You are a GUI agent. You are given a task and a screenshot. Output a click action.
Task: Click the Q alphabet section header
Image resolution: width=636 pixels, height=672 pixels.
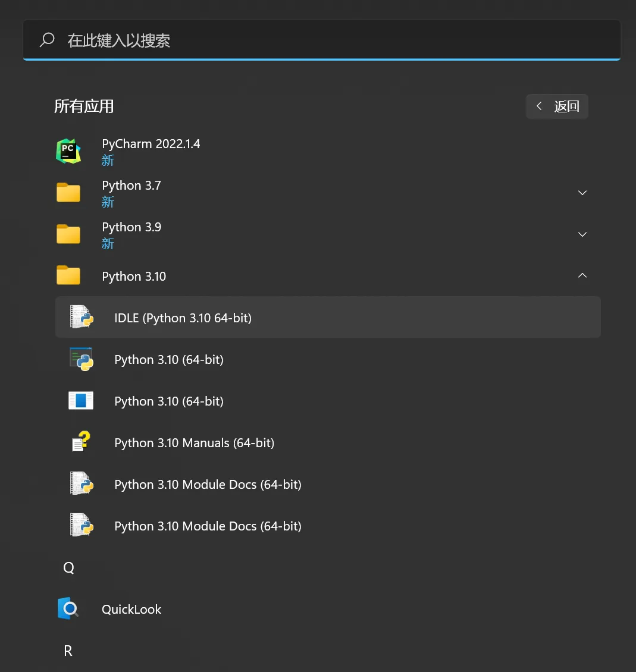[68, 568]
